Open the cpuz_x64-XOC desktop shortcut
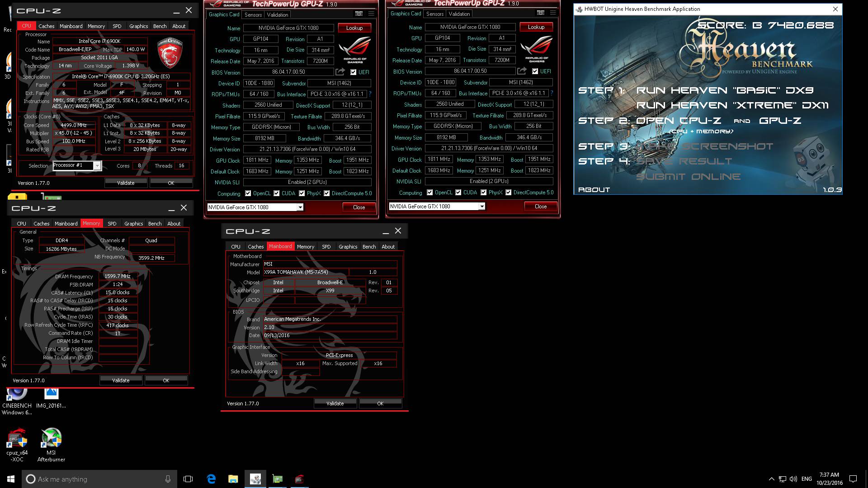The width and height of the screenshot is (868, 488). pos(17,445)
